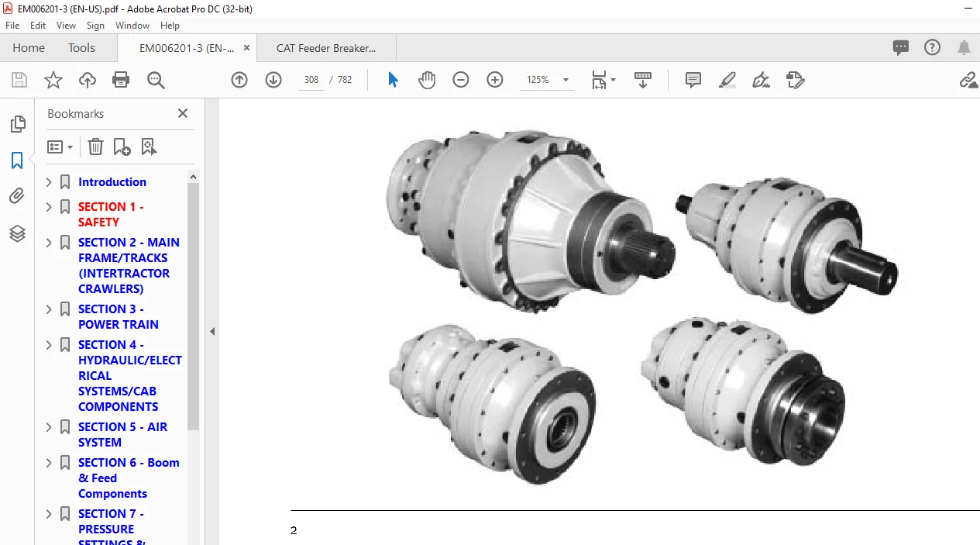Viewport: 980px width, 545px height.
Task: Jump to SECTION 6 - Boom & Feed Components
Action: (x=129, y=478)
